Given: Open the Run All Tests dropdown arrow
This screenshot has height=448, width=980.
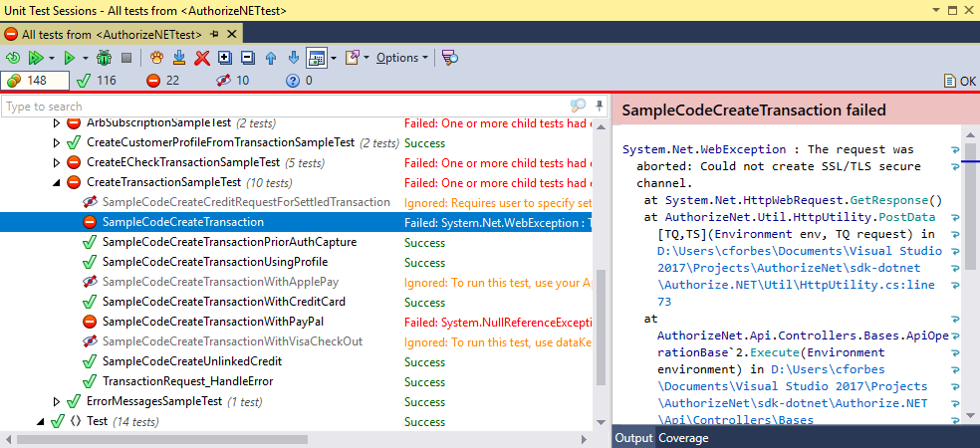Looking at the screenshot, I should [x=51, y=58].
